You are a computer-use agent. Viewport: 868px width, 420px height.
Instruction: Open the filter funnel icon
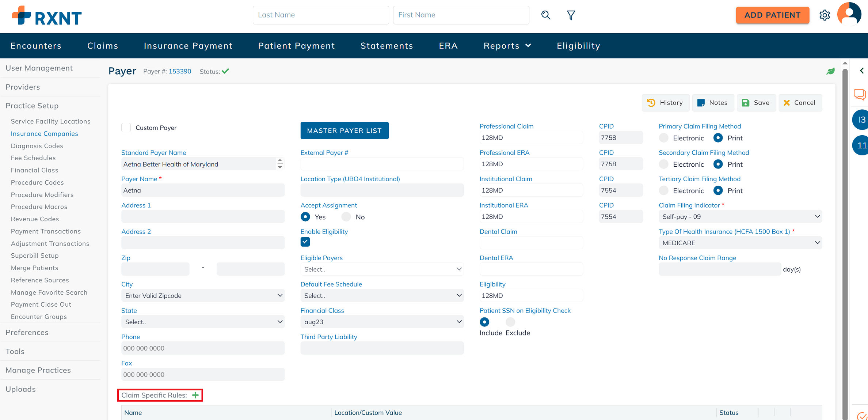pyautogui.click(x=571, y=15)
